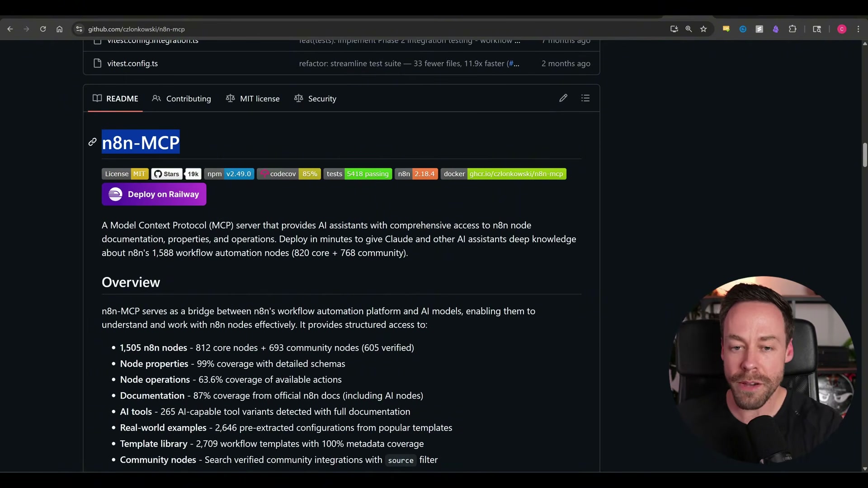Click the vitest.config.ts file icon
Viewport: 868px width, 488px height.
click(97, 63)
